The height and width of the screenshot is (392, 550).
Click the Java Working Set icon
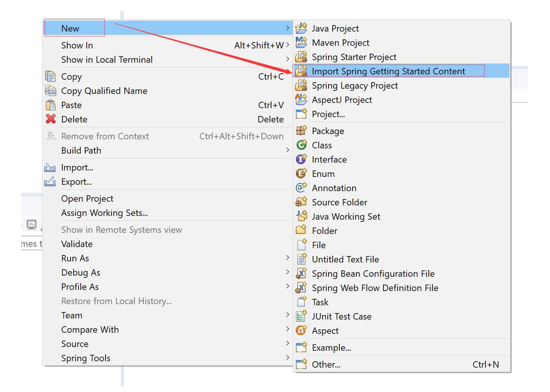point(301,216)
